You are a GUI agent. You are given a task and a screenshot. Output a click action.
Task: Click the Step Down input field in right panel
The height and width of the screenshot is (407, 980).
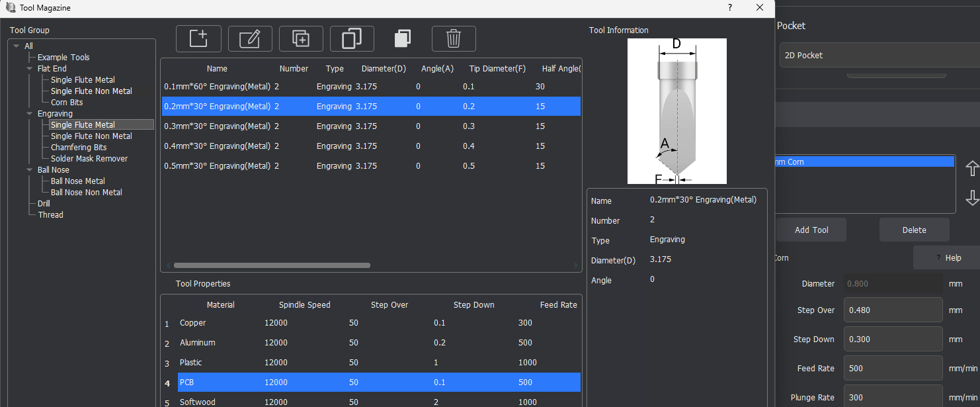pyautogui.click(x=893, y=339)
